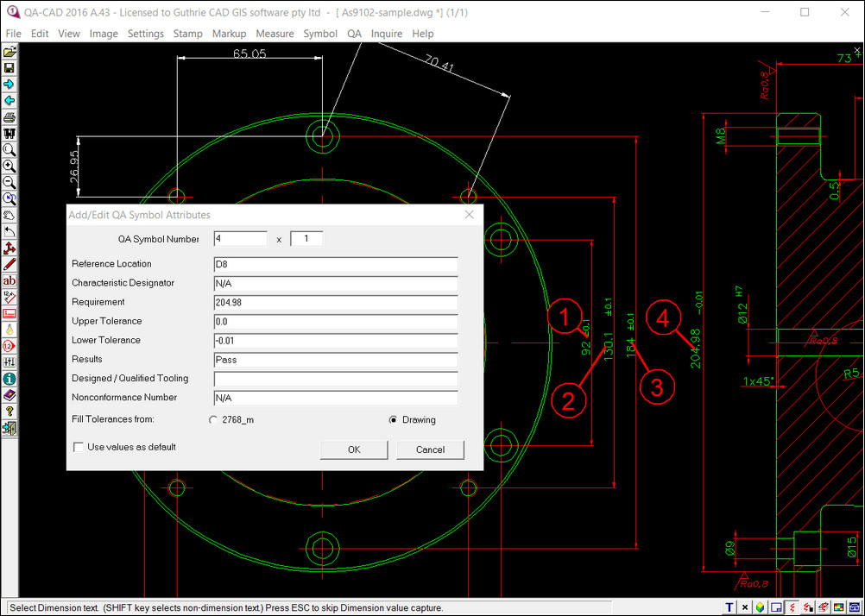Viewport: 865px width, 616px height.
Task: Click the printer icon
Action: (9, 117)
